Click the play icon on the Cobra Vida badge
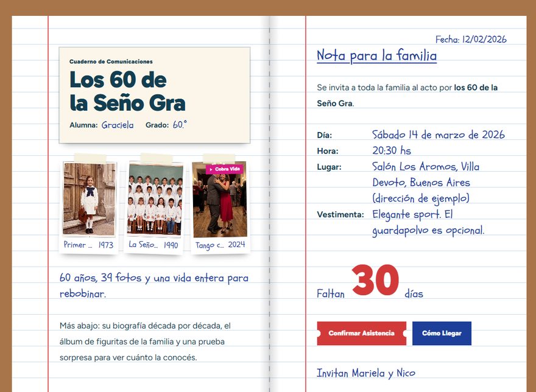This screenshot has width=536, height=392. pos(211,169)
